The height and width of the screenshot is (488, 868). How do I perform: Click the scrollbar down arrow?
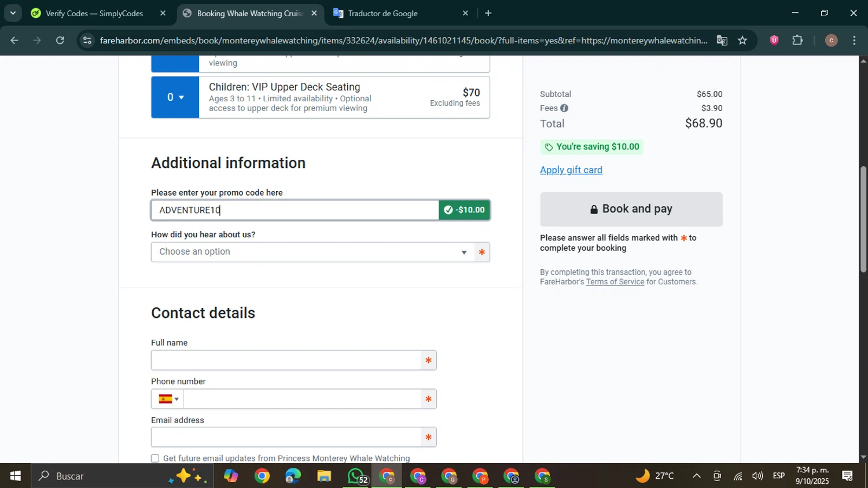(x=863, y=457)
